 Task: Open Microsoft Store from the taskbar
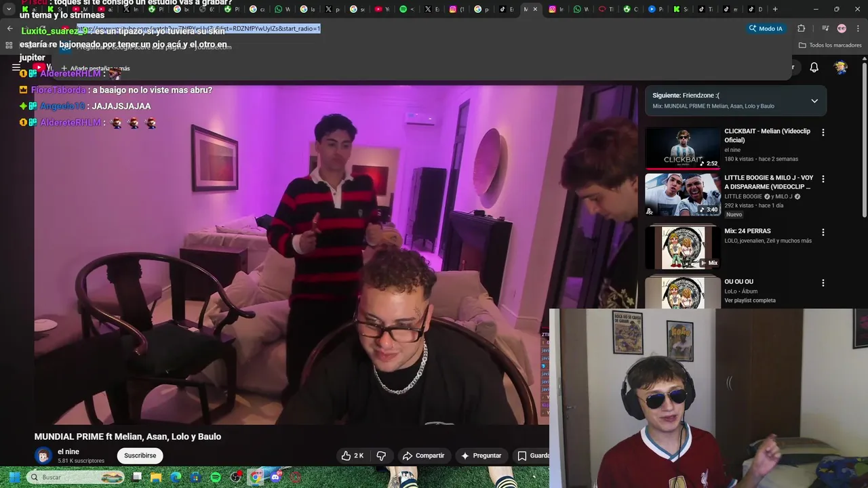tap(195, 477)
